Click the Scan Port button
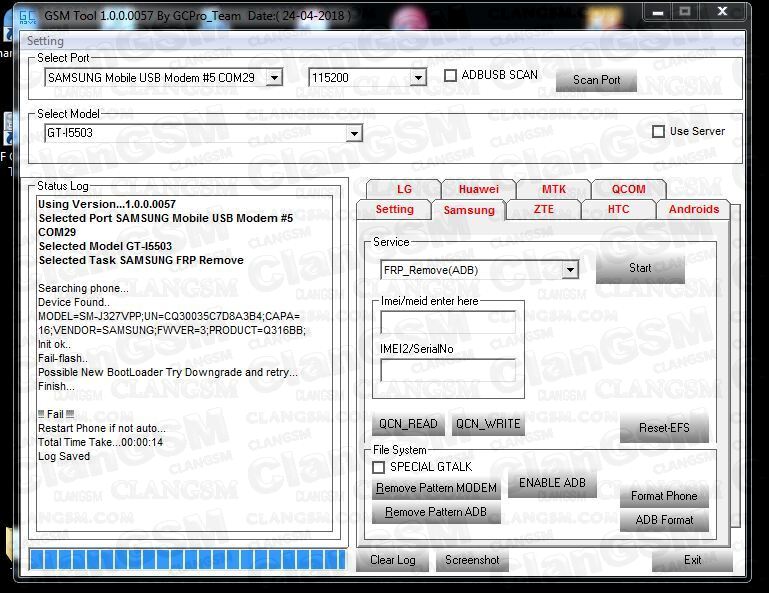 coord(596,80)
